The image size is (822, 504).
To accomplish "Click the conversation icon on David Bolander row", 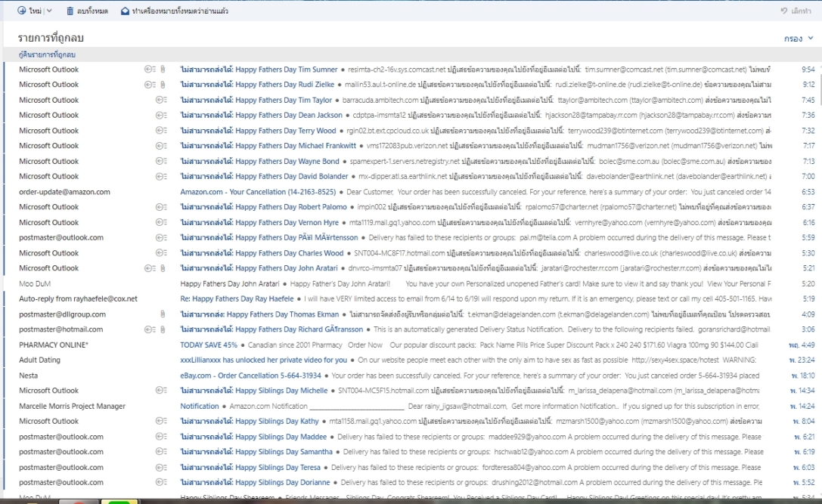I will [161, 176].
